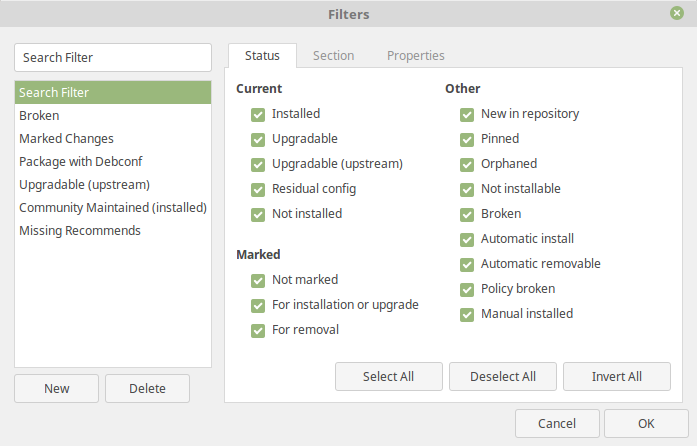This screenshot has height=446, width=697.
Task: Disable the Automatic removable checkbox
Action: pyautogui.click(x=467, y=264)
